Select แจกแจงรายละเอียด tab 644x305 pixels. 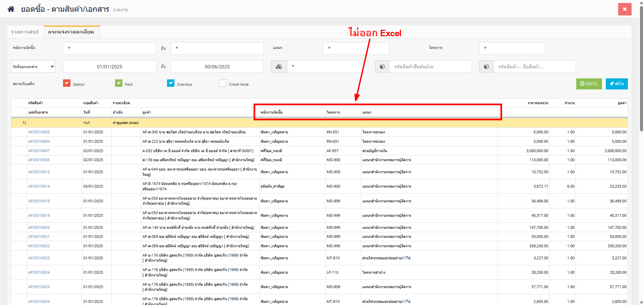click(71, 32)
